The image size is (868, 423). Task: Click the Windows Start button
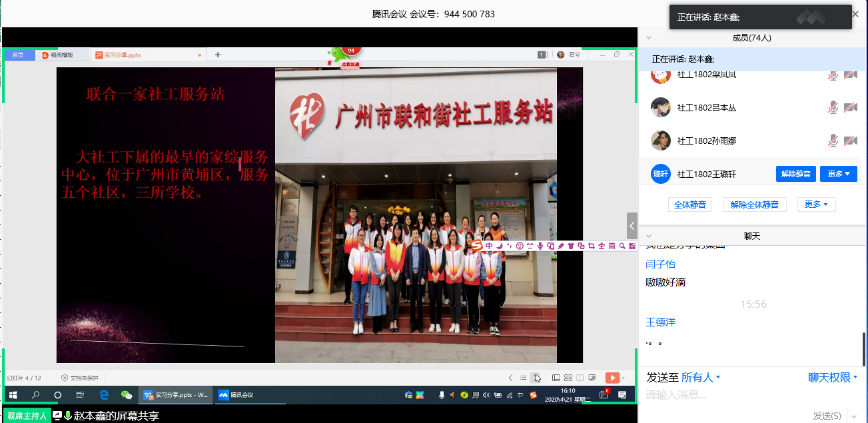click(13, 395)
